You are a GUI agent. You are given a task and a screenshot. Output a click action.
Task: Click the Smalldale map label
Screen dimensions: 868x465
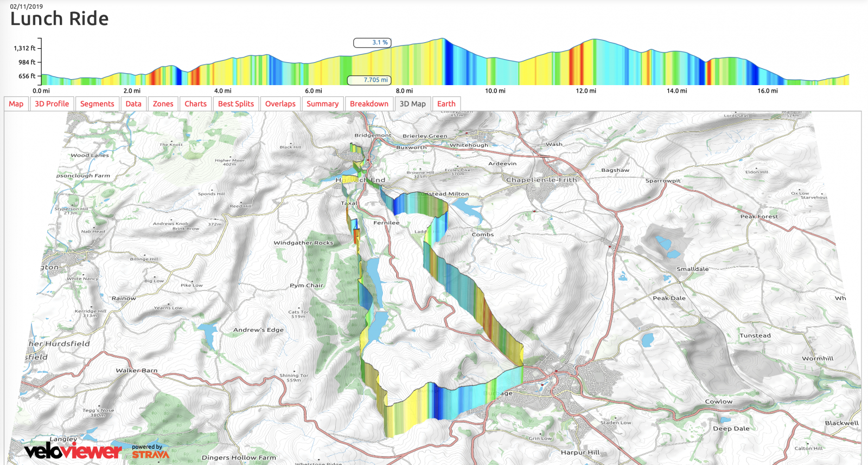pos(692,269)
